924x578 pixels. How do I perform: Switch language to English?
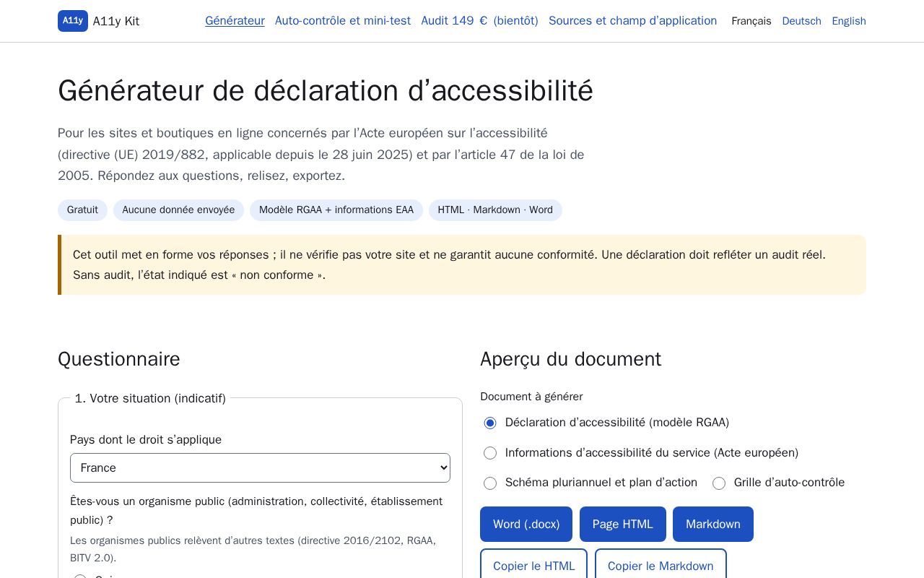849,21
